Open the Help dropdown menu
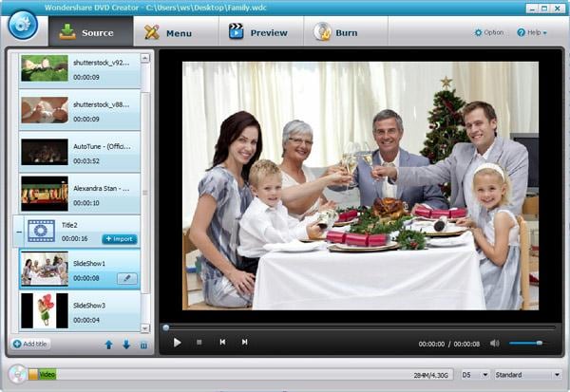Image resolution: width=570 pixels, height=392 pixels. coord(532,32)
